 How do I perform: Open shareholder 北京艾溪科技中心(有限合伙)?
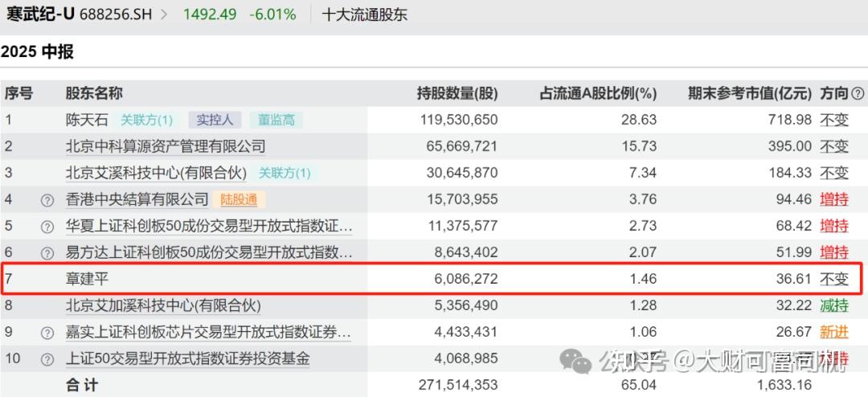tap(156, 173)
